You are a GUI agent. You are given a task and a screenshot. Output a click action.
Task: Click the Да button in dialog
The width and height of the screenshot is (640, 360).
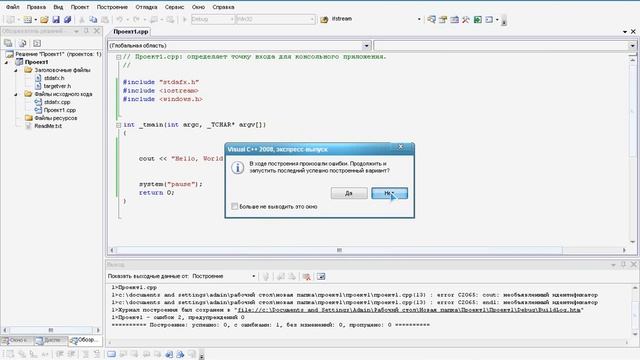(x=349, y=193)
